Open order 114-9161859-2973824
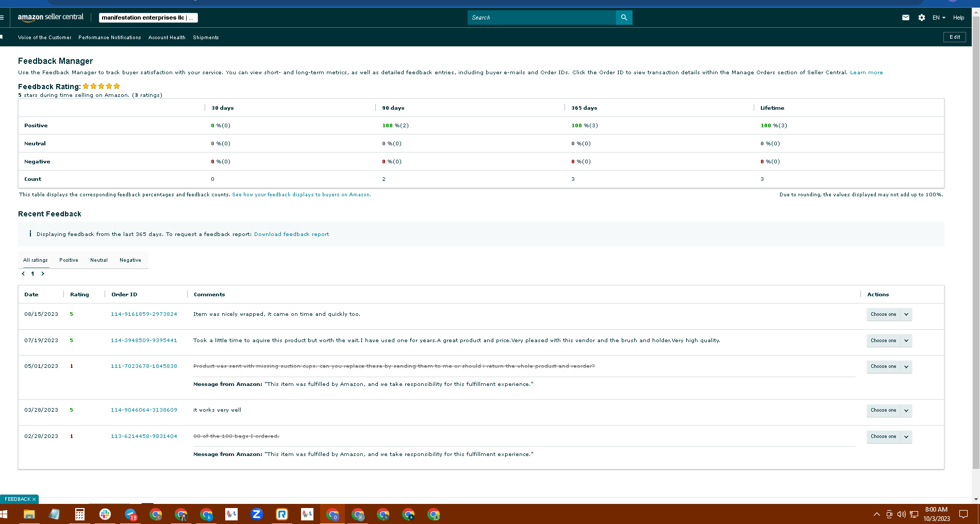Screen dimensions: 980x524 pos(144,314)
